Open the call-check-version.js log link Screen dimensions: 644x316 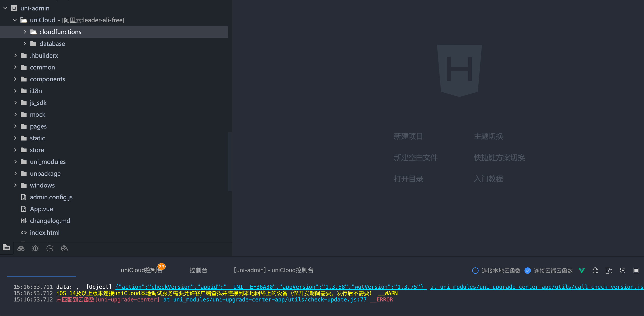(537, 287)
